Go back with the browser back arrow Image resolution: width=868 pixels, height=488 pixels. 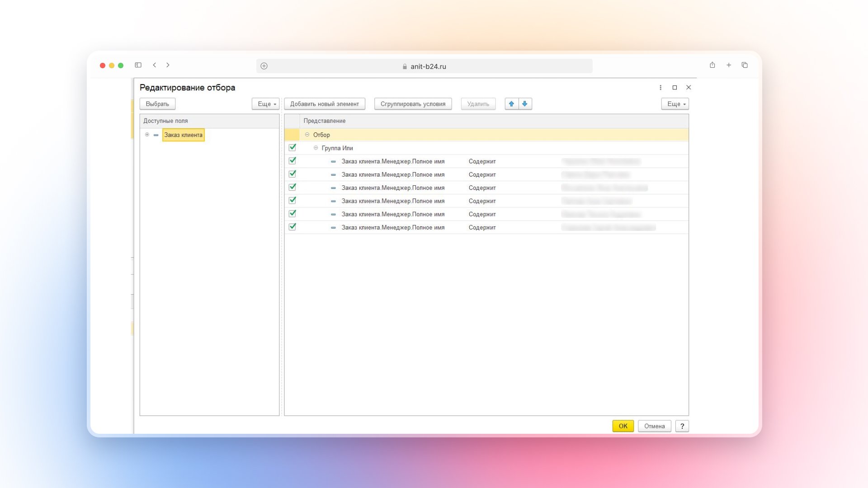click(155, 65)
